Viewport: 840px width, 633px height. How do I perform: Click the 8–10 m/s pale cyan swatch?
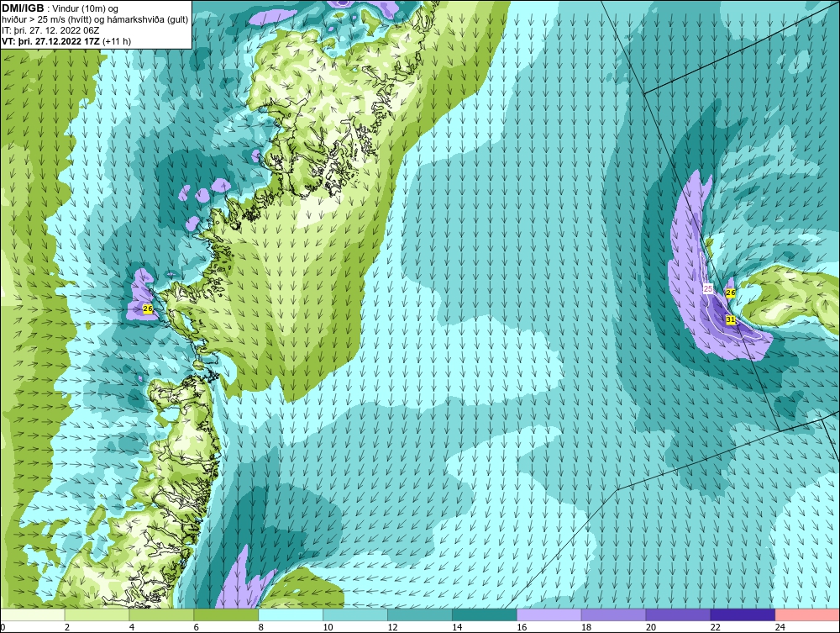pyautogui.click(x=291, y=615)
